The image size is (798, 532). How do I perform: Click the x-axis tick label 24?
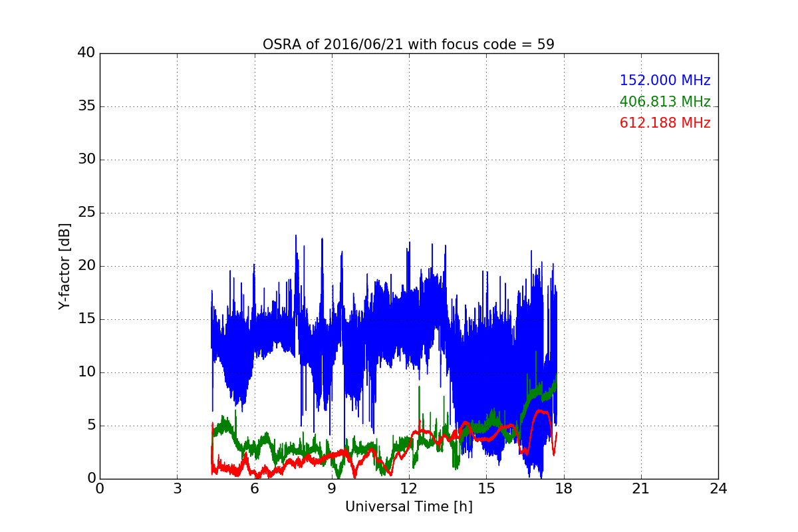(x=718, y=489)
